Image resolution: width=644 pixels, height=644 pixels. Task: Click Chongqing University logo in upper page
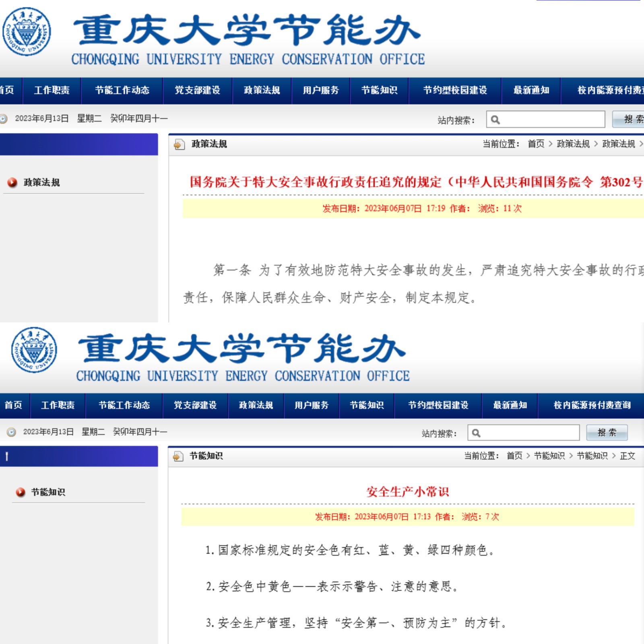coord(27,31)
